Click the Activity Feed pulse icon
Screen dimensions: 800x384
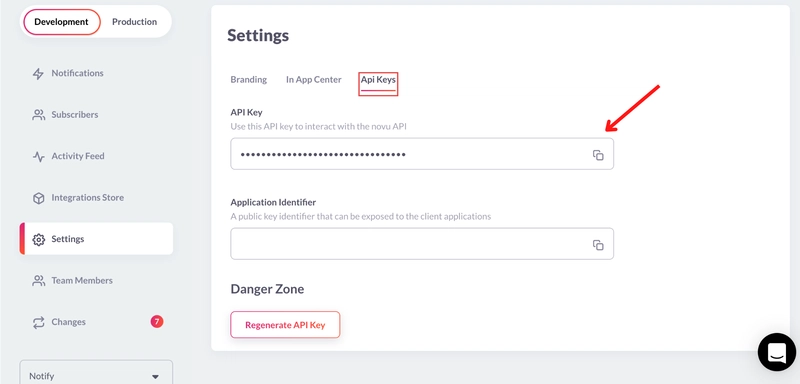[38, 157]
